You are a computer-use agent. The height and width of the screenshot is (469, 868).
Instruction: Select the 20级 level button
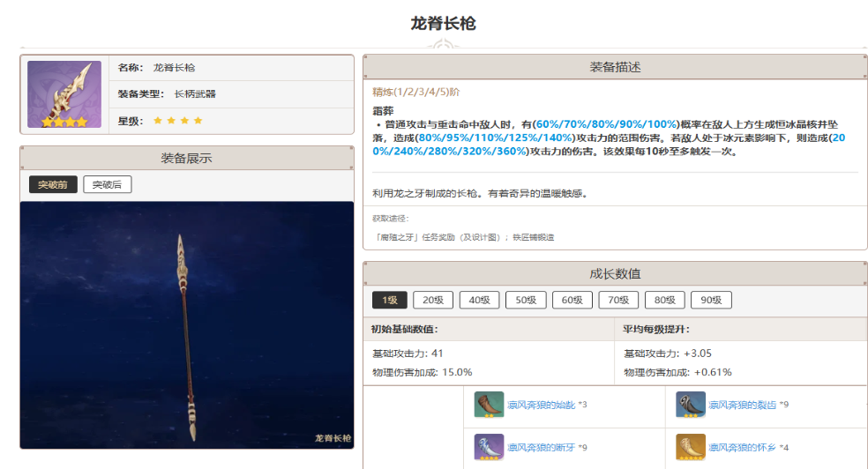[432, 300]
